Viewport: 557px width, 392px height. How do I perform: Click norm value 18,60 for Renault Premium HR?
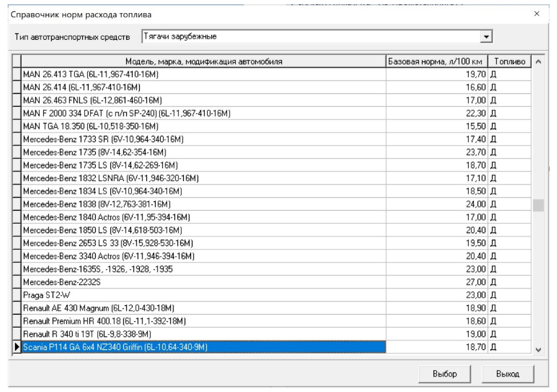click(437, 321)
